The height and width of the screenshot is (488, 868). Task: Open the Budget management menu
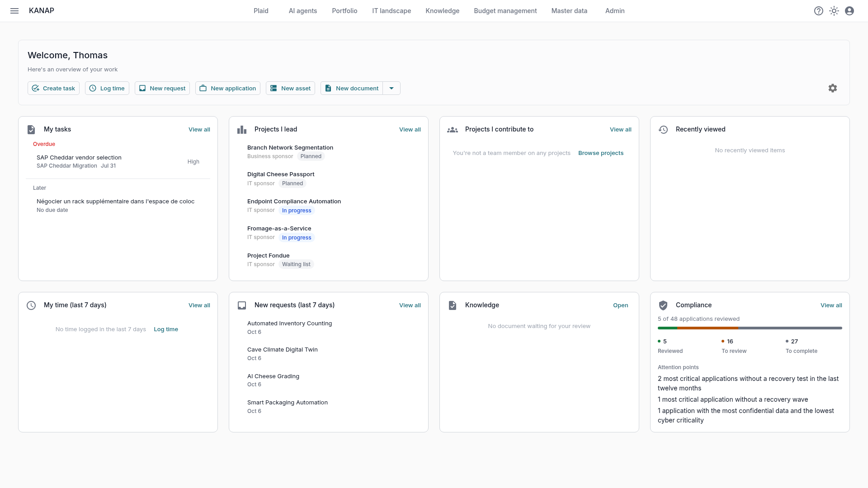[x=505, y=11]
